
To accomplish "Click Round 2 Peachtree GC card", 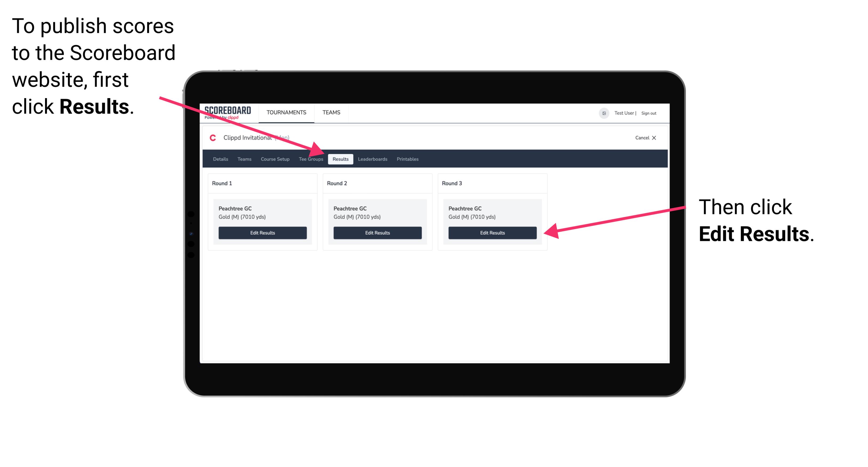I will pyautogui.click(x=377, y=222).
